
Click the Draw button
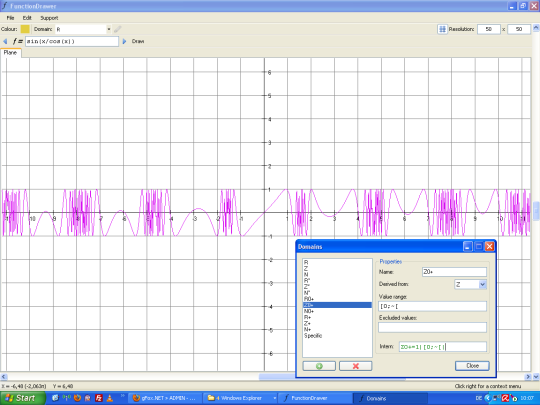(138, 41)
